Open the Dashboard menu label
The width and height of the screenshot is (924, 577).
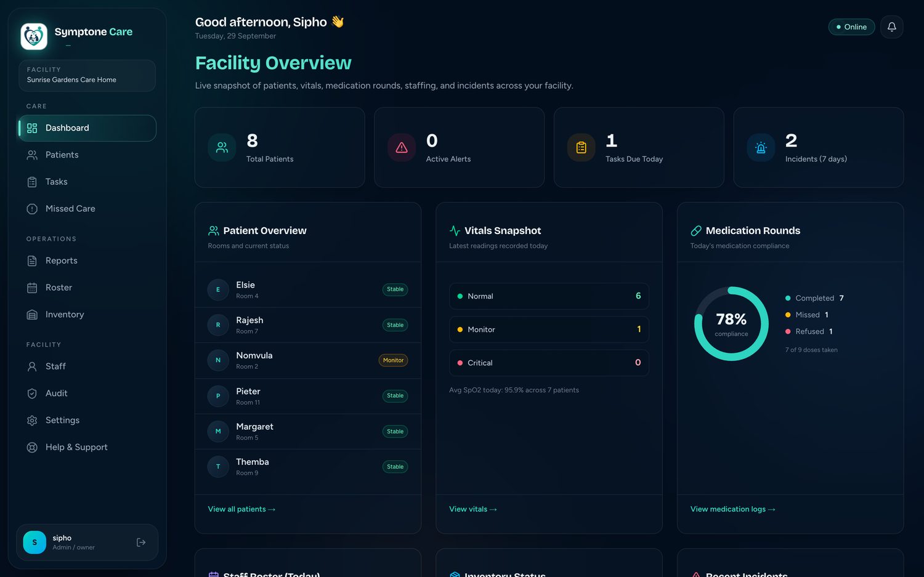coord(67,128)
